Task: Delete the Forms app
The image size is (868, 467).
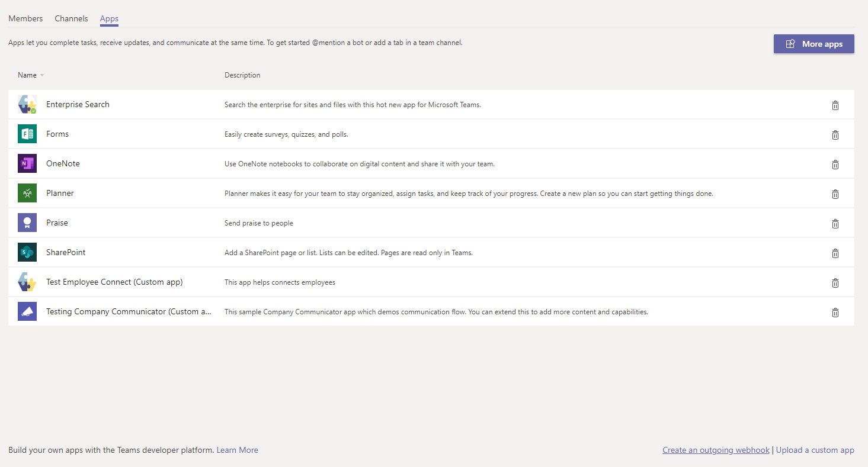Action: pyautogui.click(x=835, y=134)
